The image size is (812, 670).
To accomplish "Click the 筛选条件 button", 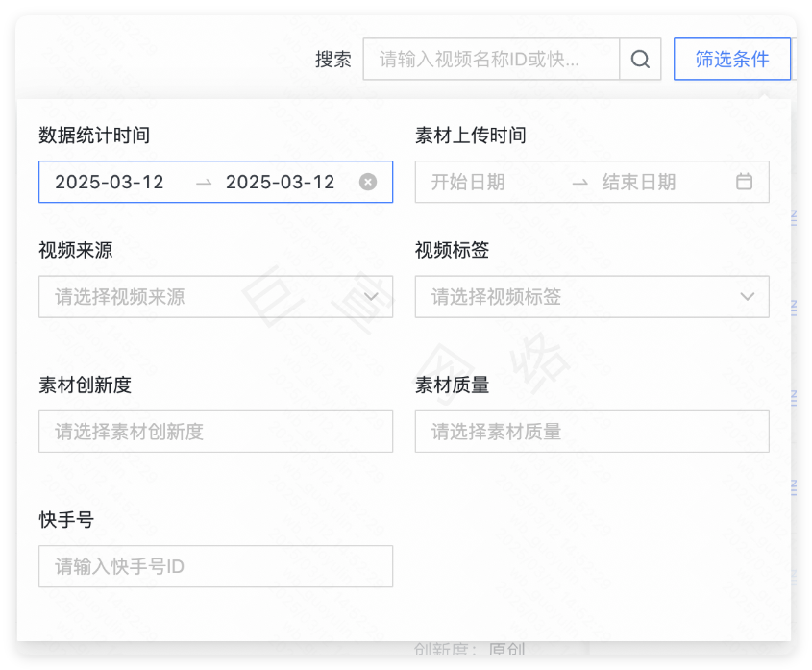I will pos(732,59).
